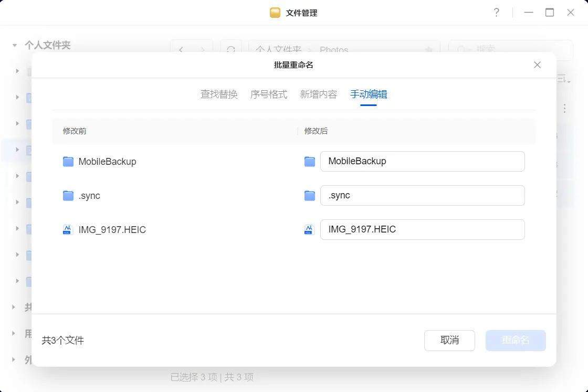The image size is (588, 392).
Task: Select the 新增内容 tab
Action: 319,94
